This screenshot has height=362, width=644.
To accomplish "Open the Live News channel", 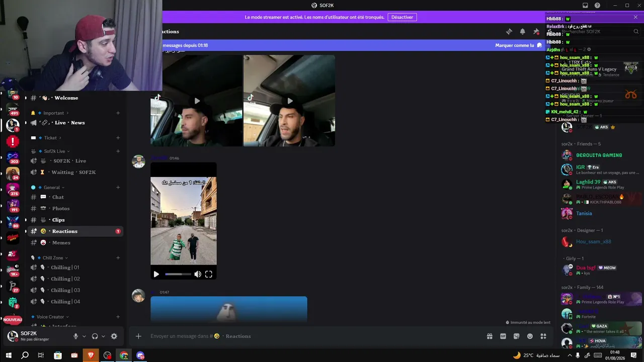I will click(75, 123).
